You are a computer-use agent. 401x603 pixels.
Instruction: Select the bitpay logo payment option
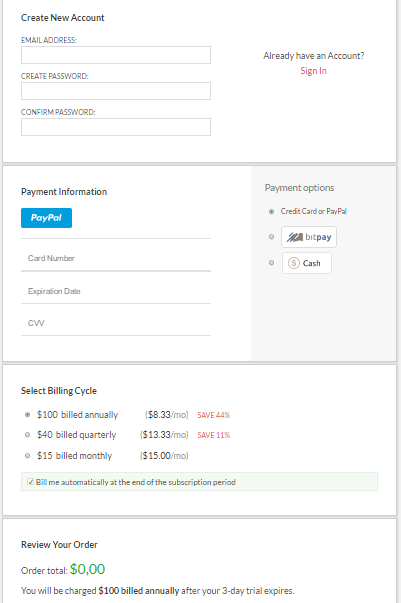(x=309, y=237)
